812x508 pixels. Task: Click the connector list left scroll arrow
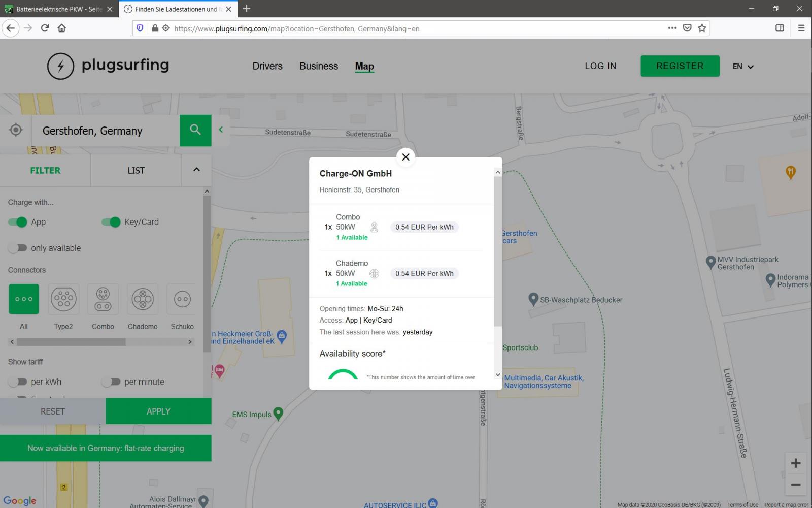click(x=12, y=342)
